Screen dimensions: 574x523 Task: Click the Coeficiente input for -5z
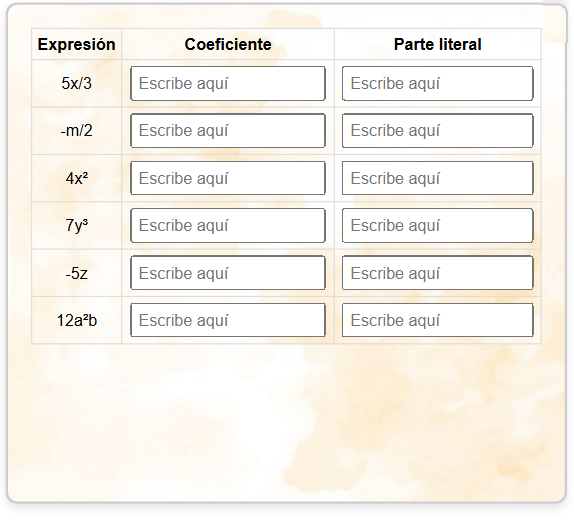[228, 273]
